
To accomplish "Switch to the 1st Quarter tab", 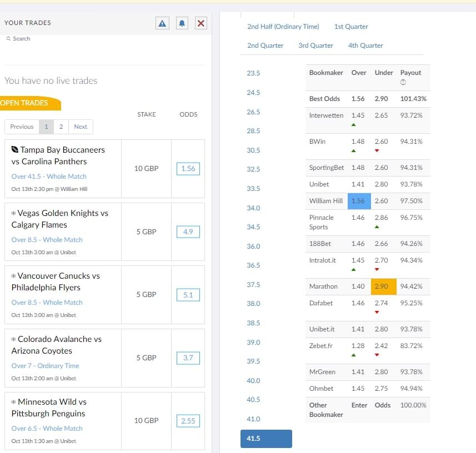I will coord(351,27).
